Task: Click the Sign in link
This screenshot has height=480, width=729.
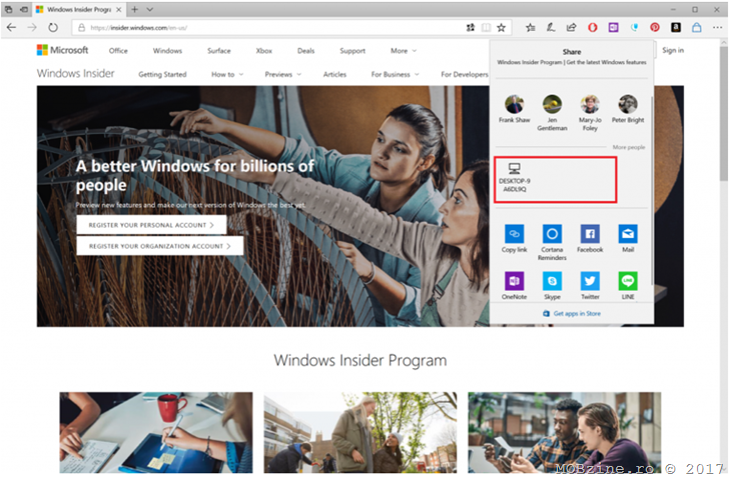Action: click(673, 50)
